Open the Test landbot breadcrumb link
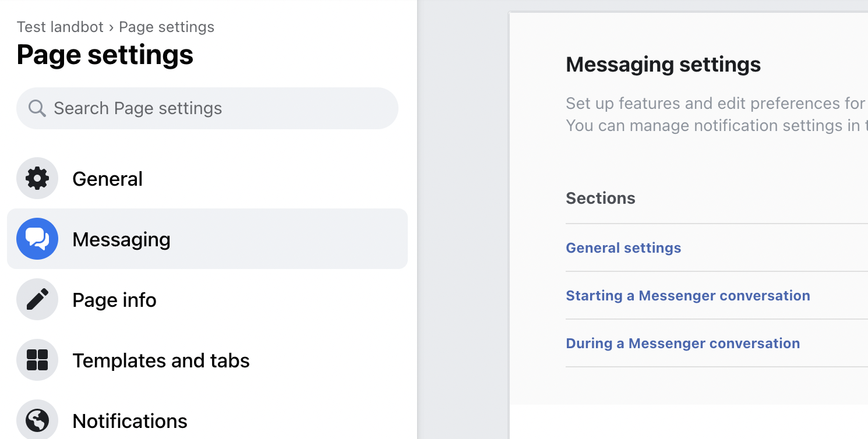The height and width of the screenshot is (439, 868). click(x=60, y=27)
